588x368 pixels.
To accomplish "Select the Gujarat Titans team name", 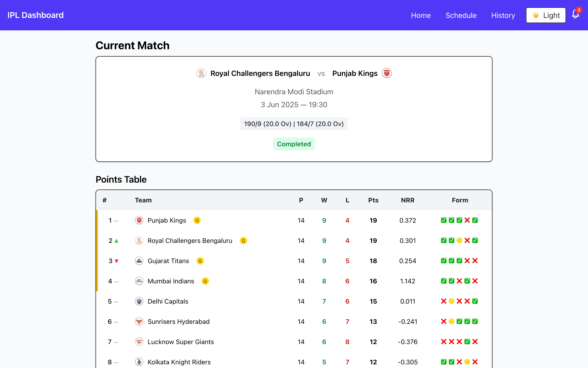I will [x=168, y=261].
